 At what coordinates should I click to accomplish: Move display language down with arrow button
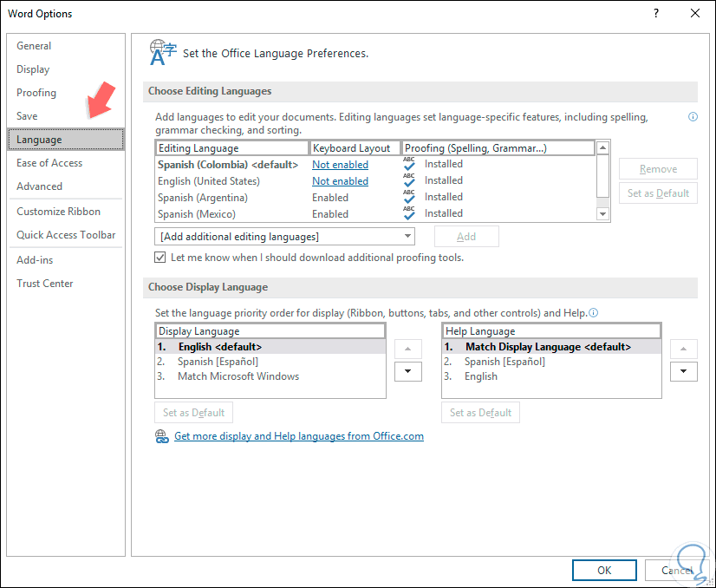pos(407,371)
